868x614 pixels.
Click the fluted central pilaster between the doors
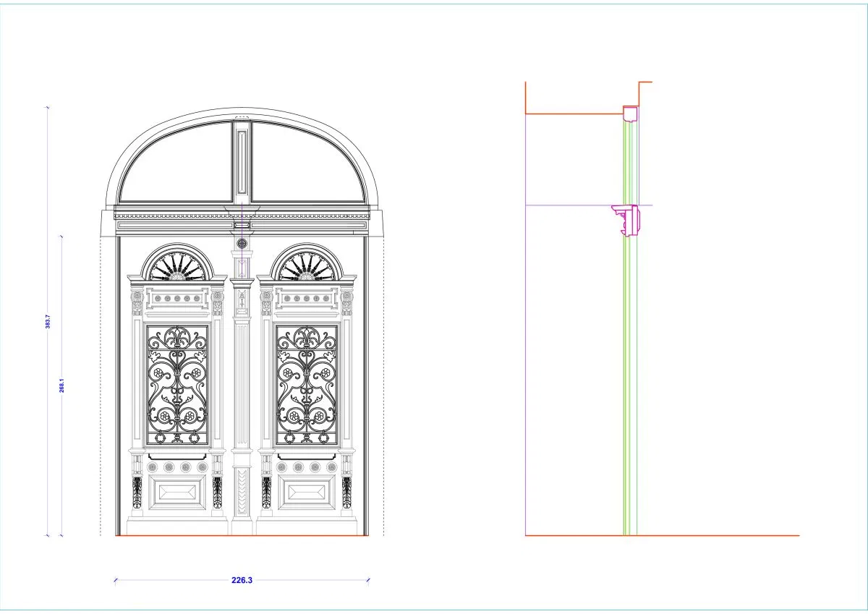[x=242, y=383]
